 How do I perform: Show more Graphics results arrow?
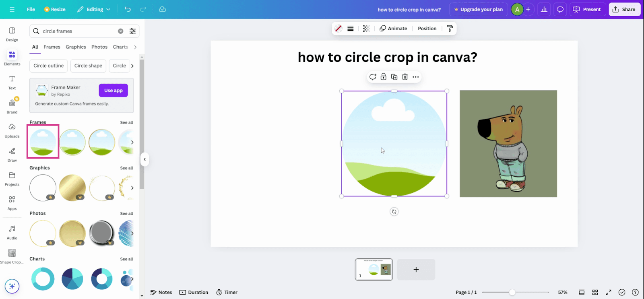point(132,188)
